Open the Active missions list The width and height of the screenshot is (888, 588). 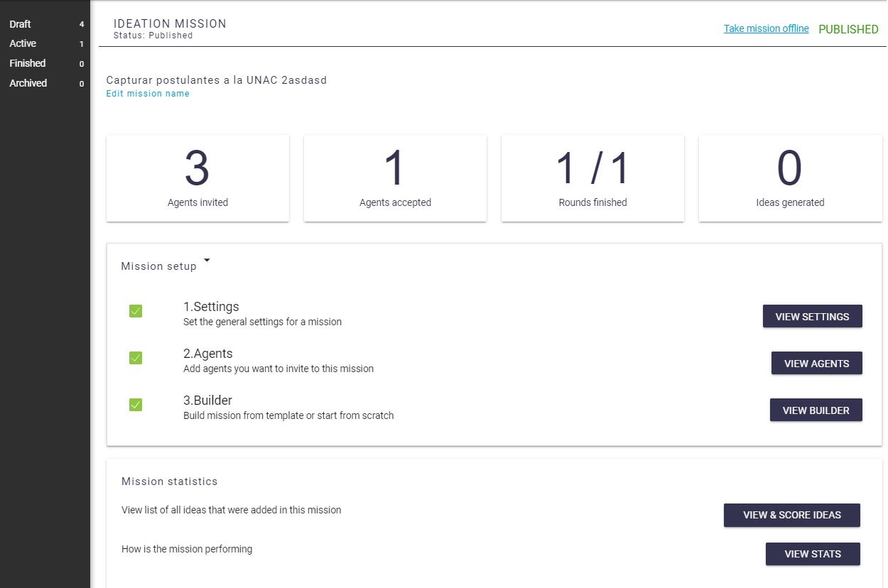[x=23, y=43]
